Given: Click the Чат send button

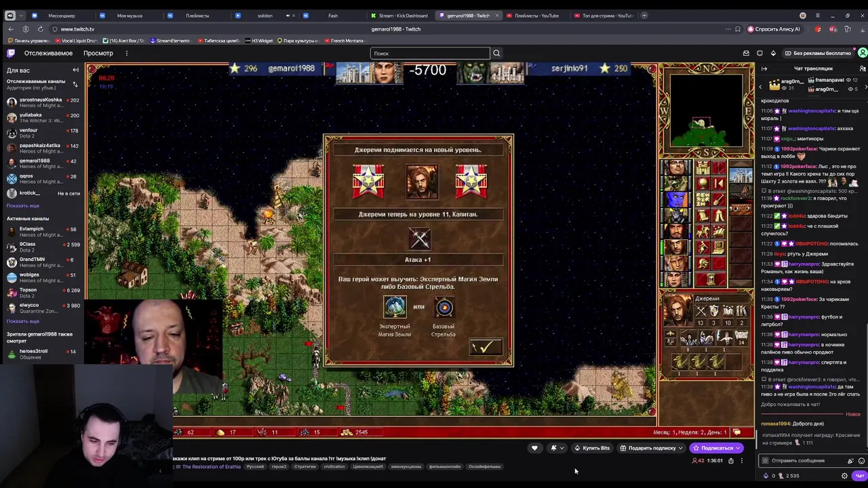Looking at the screenshot, I should tap(860, 476).
